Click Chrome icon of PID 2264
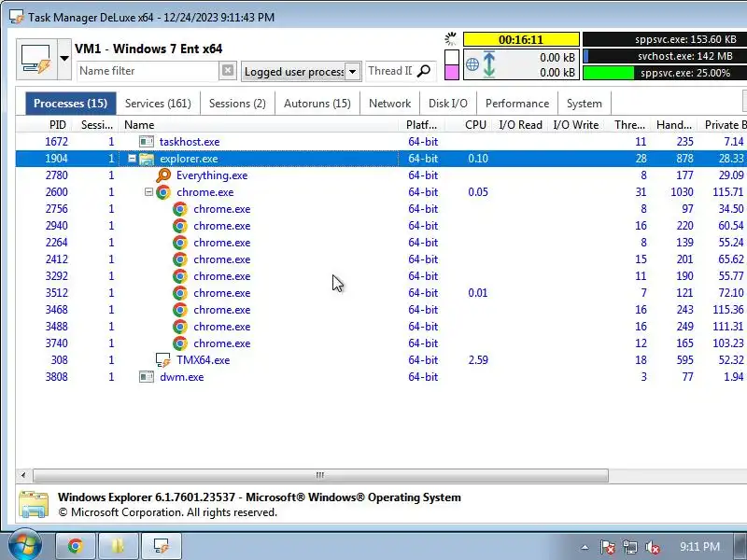This screenshot has height=560, width=747. pyautogui.click(x=179, y=243)
